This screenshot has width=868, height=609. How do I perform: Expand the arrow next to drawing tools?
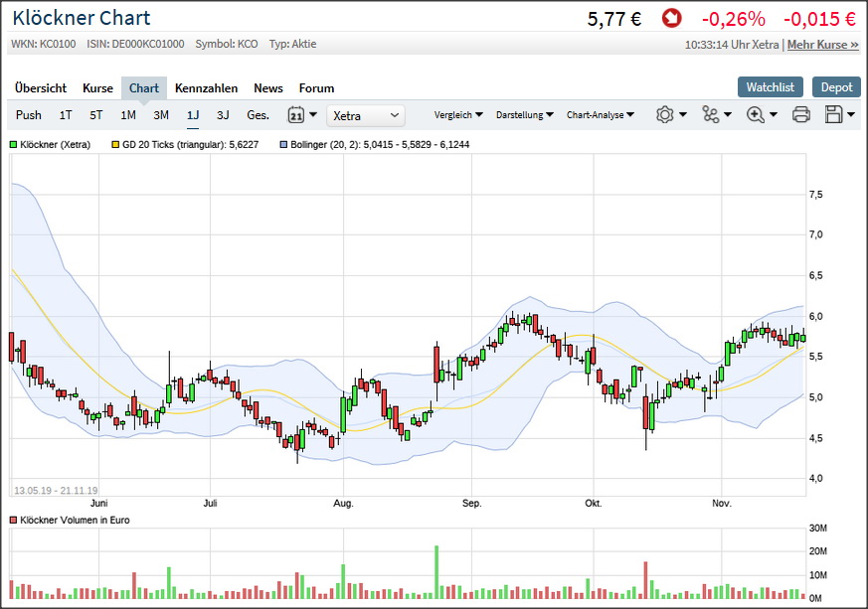728,114
